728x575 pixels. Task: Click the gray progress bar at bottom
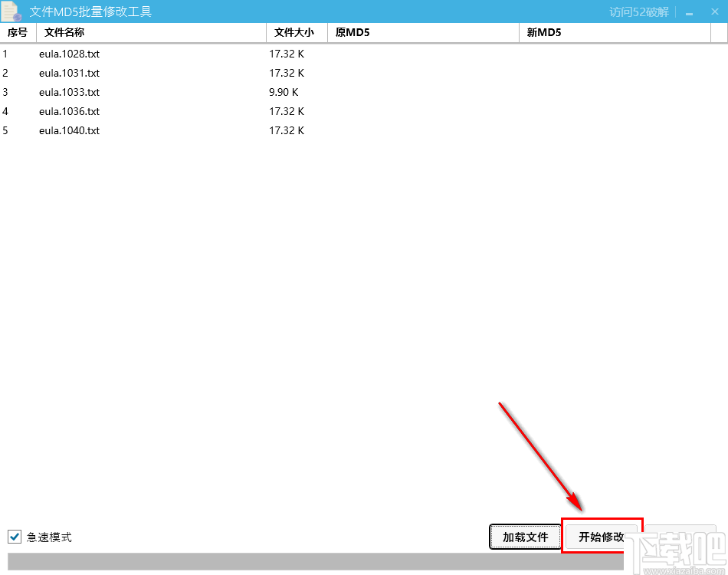(316, 561)
